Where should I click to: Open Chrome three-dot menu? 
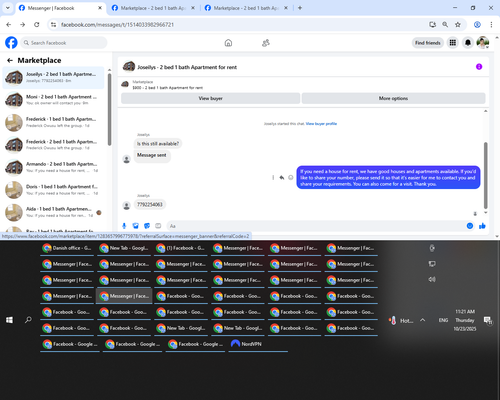click(491, 25)
